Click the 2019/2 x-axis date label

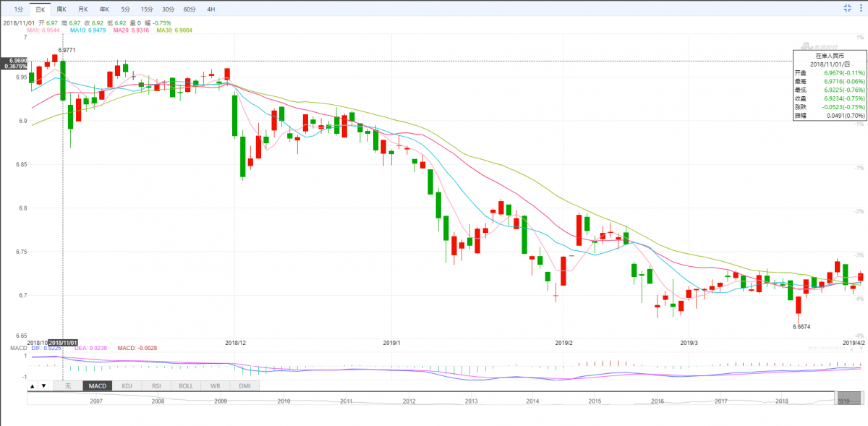(x=563, y=342)
